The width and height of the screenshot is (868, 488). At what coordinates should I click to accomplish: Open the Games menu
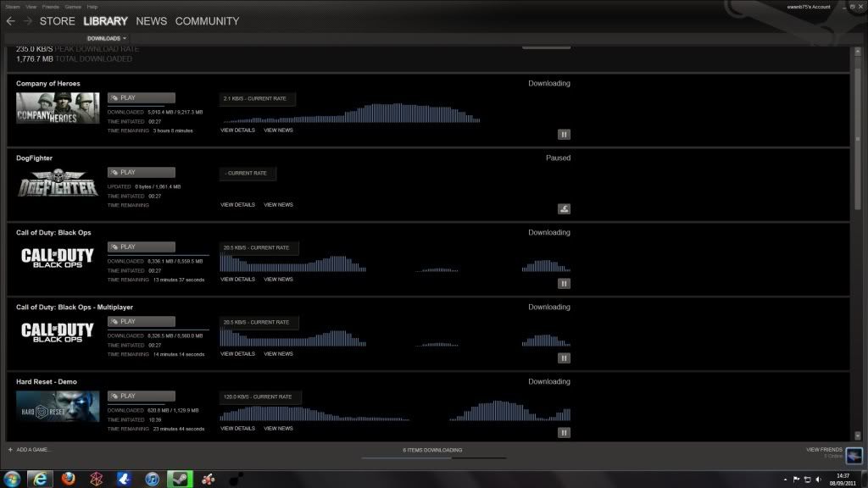73,7
